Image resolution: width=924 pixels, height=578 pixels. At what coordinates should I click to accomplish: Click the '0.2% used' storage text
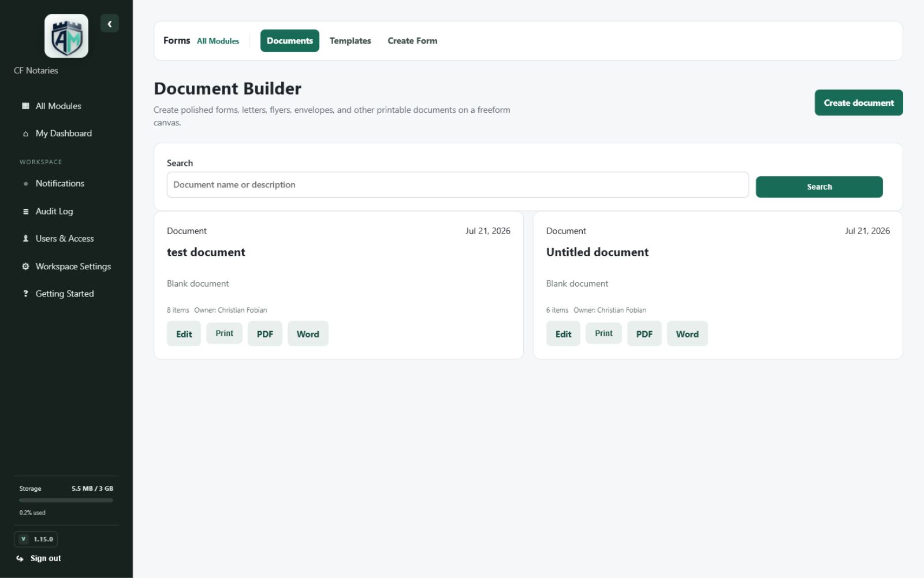[32, 513]
